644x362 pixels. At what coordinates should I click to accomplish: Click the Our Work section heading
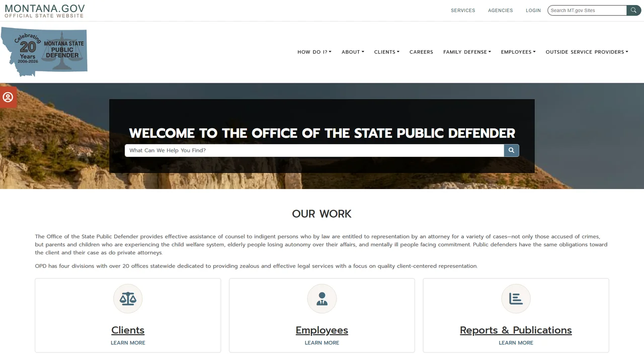[322, 214]
